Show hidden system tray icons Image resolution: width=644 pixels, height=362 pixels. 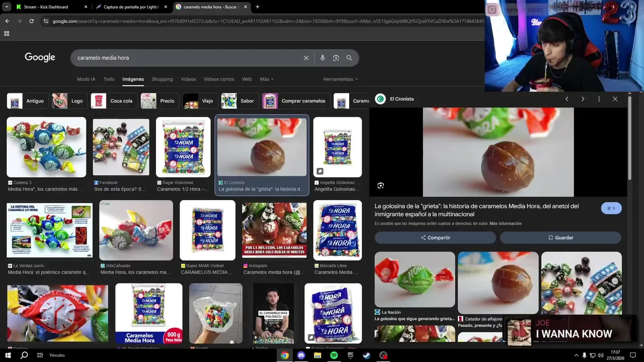576,355
